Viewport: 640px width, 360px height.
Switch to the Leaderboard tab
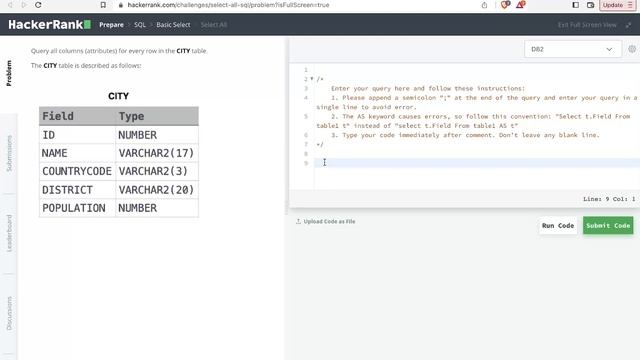click(x=9, y=233)
